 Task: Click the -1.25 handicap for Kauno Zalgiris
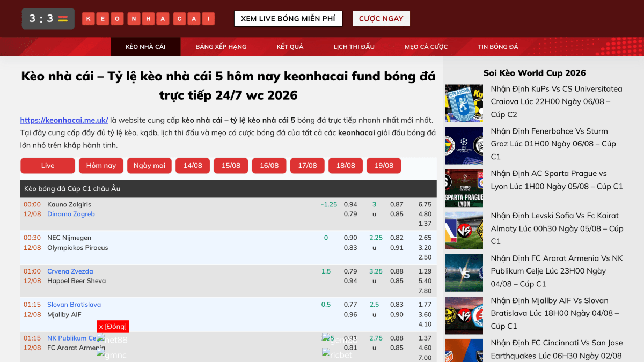pyautogui.click(x=329, y=204)
